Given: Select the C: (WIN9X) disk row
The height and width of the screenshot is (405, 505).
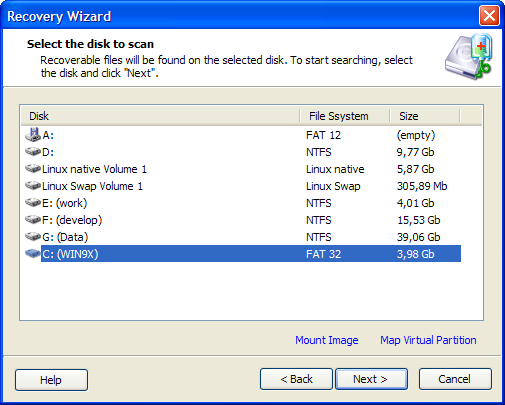Looking at the screenshot, I should click(243, 254).
